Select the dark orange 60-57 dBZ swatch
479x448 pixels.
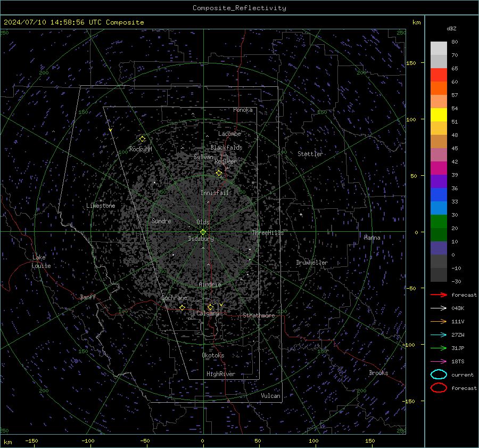tap(439, 88)
